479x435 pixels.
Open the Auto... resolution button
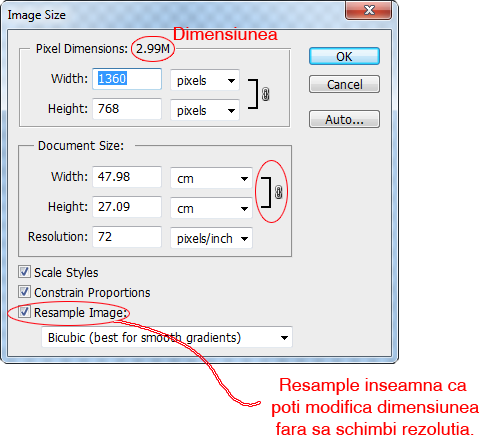tap(344, 119)
